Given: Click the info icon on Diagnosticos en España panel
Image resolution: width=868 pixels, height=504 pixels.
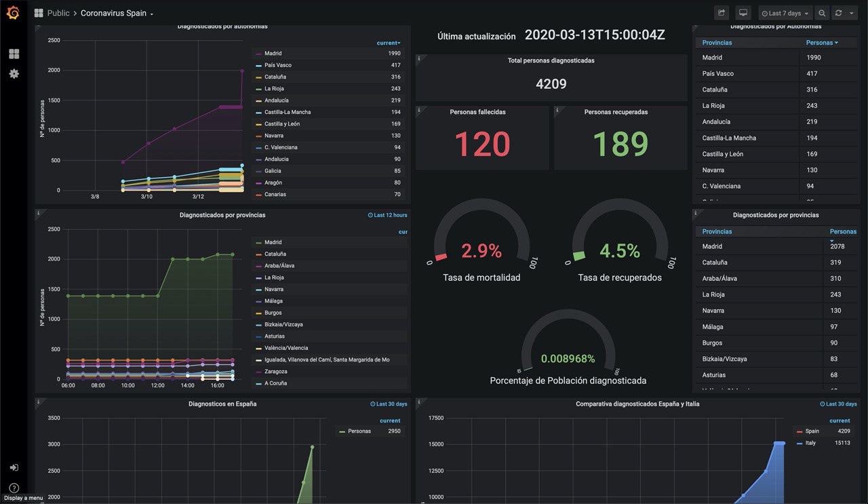Looking at the screenshot, I should [x=39, y=402].
